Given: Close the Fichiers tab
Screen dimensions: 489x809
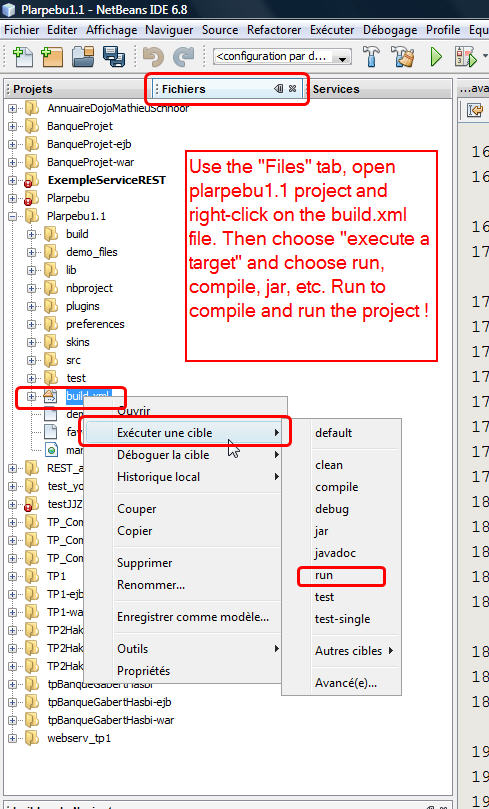Looking at the screenshot, I should tap(292, 89).
